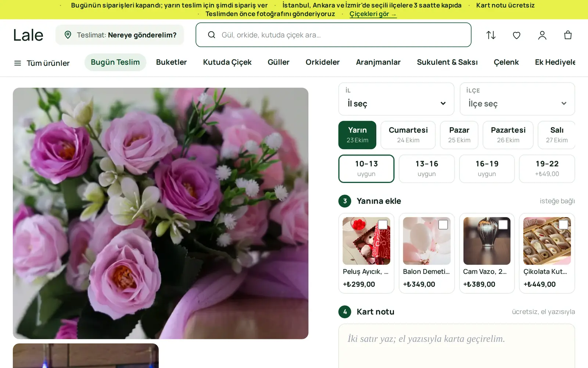Select the 13-16 delivery time slot
The height and width of the screenshot is (368, 588).
coord(427,168)
